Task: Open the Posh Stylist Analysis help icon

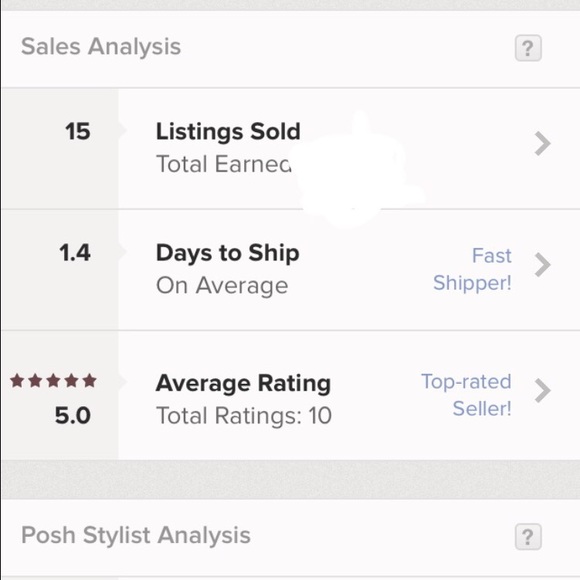Action: coord(528,537)
